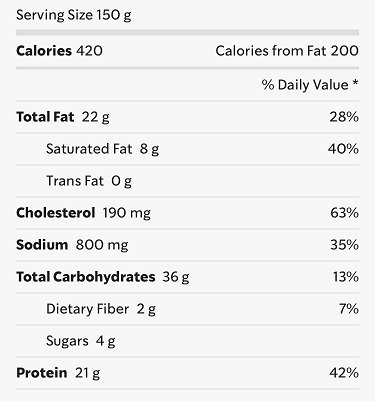
Task: Click the 28% value for Total Fat
Action: 344,117
